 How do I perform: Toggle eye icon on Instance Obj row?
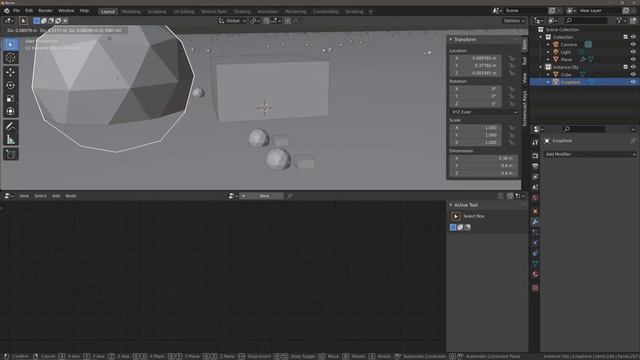tap(633, 67)
